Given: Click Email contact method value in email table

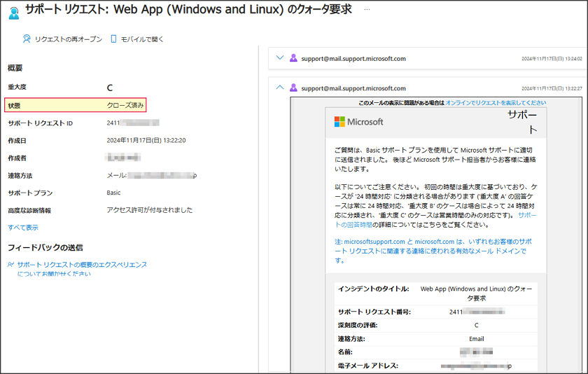Looking at the screenshot, I should pos(476,339).
